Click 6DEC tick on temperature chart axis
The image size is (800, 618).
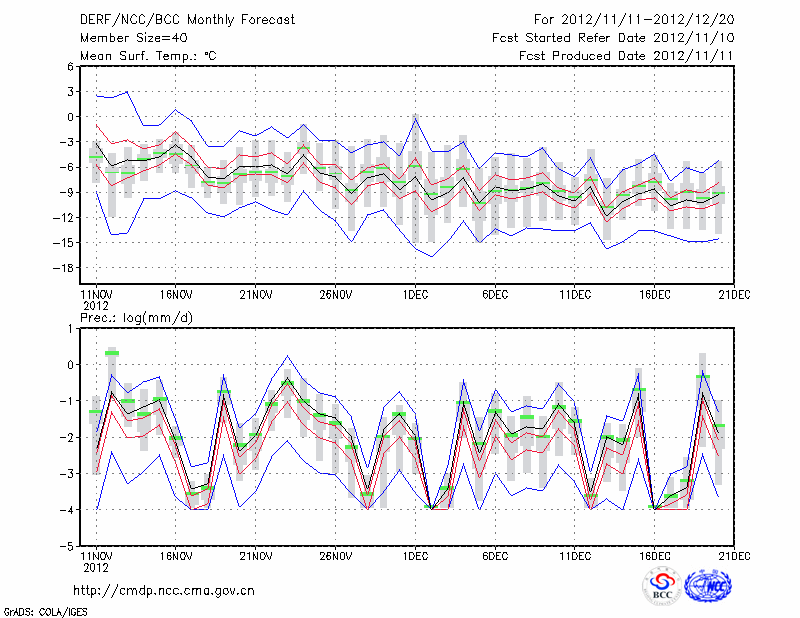pyautogui.click(x=495, y=295)
